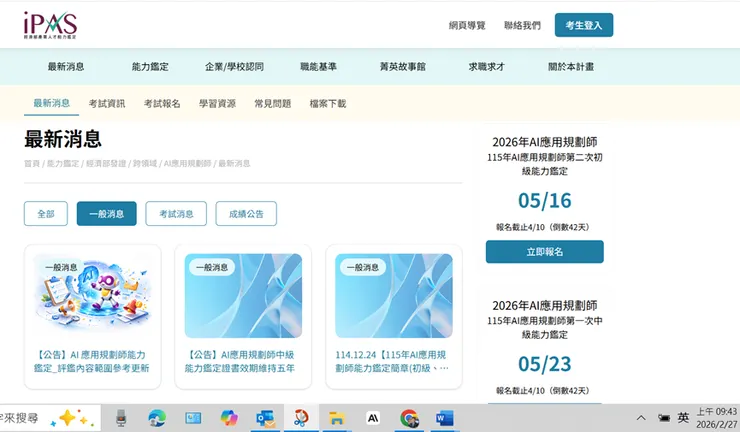This screenshot has height=432, width=740.
Task: Click the 05/16 exam date
Action: click(x=545, y=201)
